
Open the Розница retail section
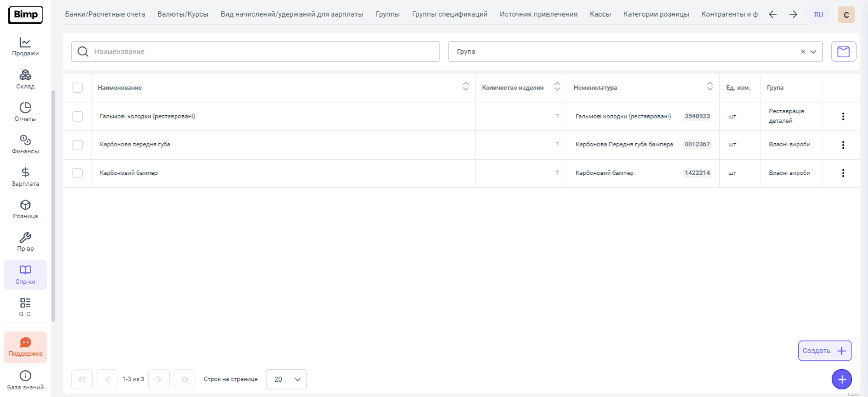coord(25,209)
